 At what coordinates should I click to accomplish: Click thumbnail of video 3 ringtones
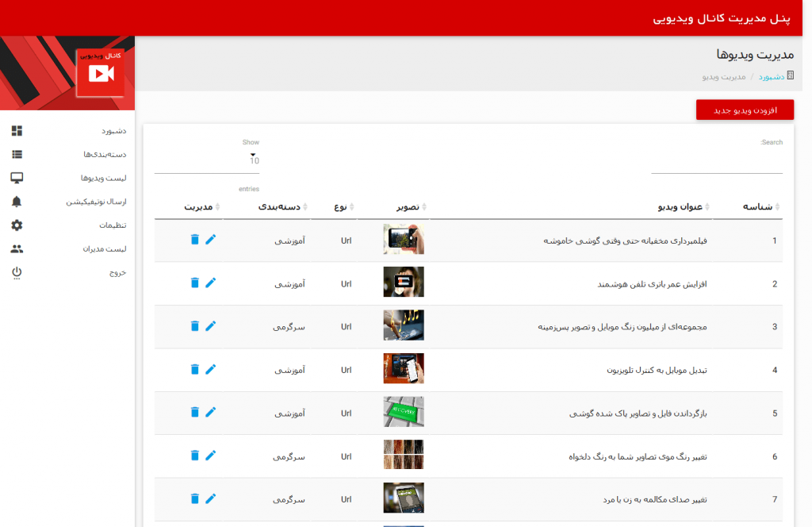point(404,325)
